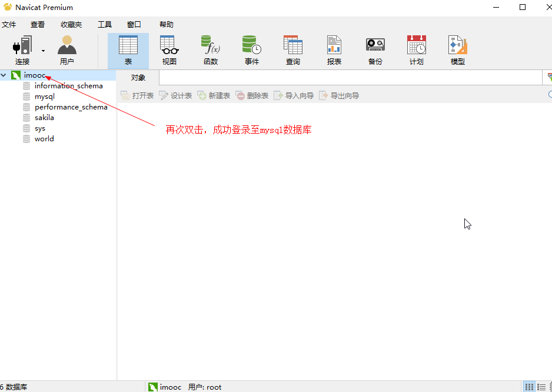
Task: Switch to list view in status bar
Action: point(541,387)
